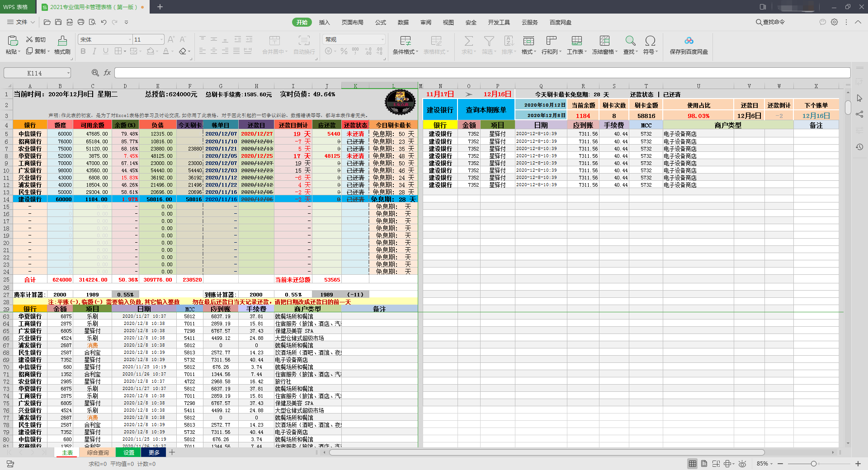Switch to the 综合查询 sheet tab
The height and width of the screenshot is (470, 868).
[x=98, y=452]
